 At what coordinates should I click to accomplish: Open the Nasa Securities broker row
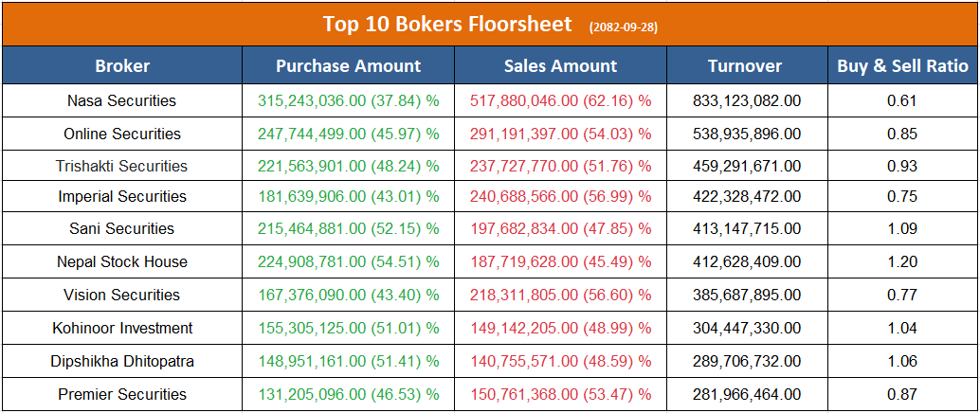point(122,100)
